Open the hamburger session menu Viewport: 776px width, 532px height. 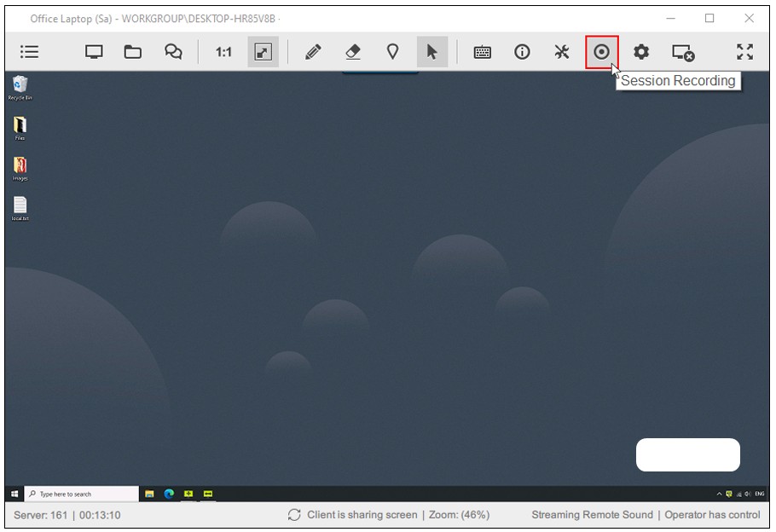[28, 52]
